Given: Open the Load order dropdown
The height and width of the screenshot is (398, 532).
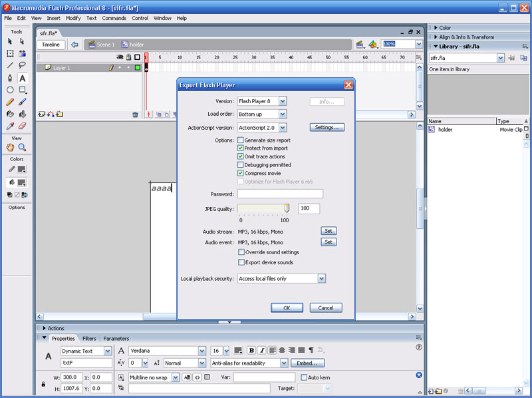Looking at the screenshot, I should (x=283, y=114).
